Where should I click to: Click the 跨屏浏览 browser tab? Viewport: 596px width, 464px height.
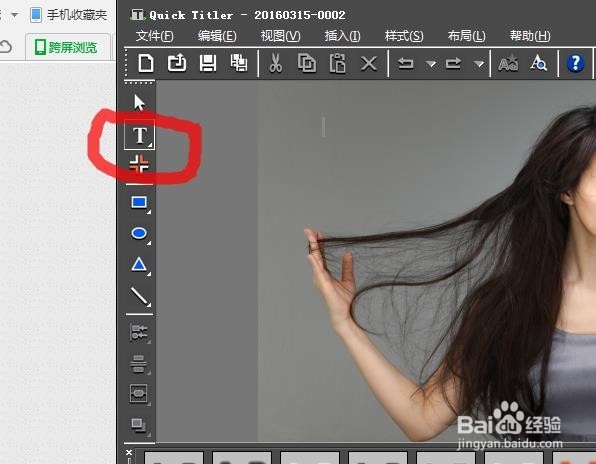[68, 47]
